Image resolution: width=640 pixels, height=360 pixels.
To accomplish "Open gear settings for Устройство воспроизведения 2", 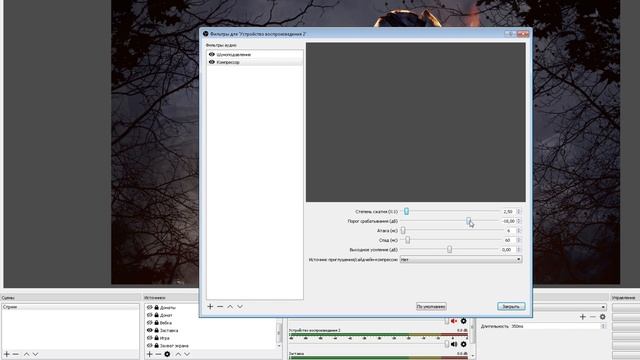I will [463, 344].
